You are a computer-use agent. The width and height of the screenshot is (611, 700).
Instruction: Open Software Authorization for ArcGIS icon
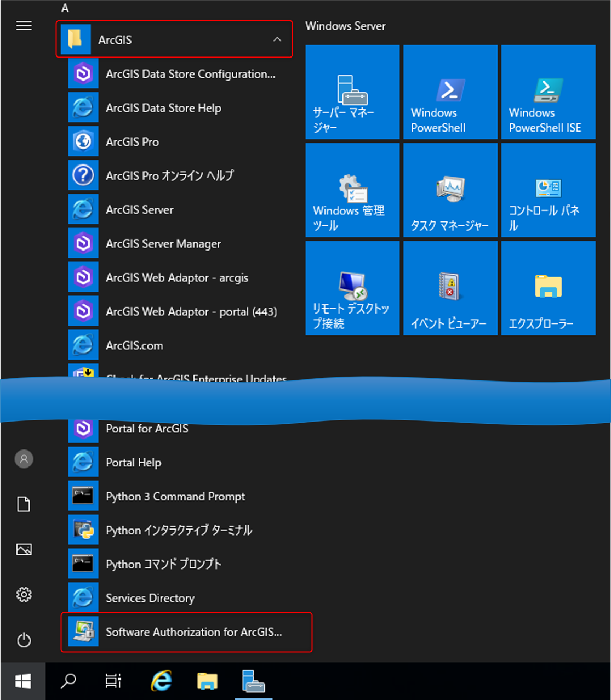83,632
